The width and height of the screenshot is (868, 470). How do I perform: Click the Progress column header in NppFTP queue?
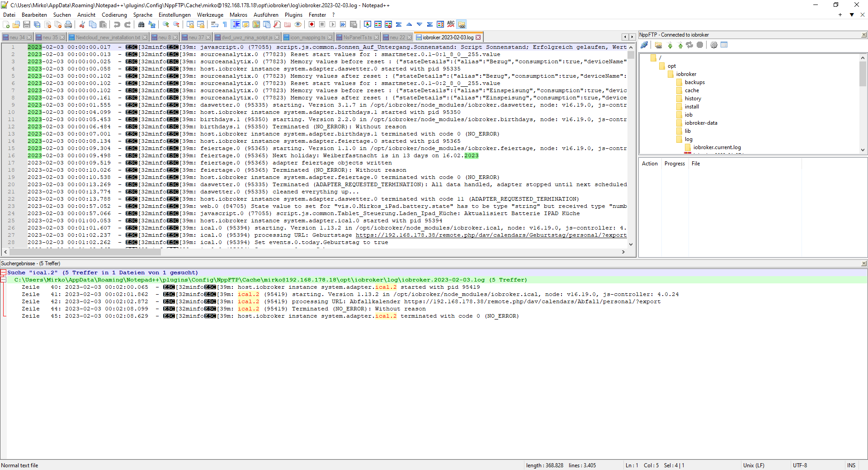tap(675, 164)
